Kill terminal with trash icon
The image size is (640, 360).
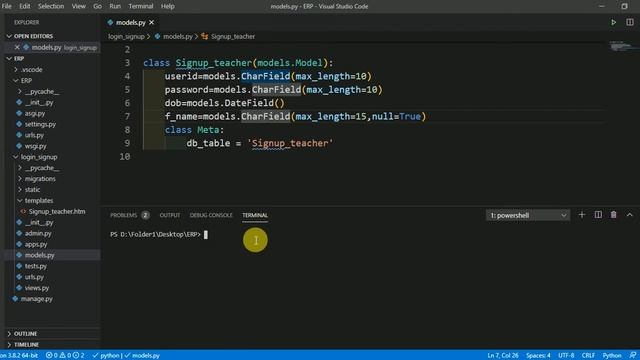point(613,215)
